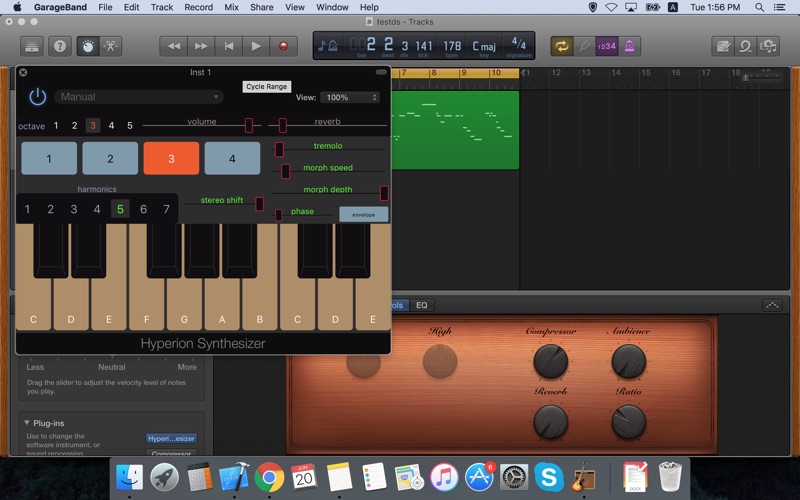Toggle the Cycle loop button
800x500 pixels.
[x=562, y=46]
